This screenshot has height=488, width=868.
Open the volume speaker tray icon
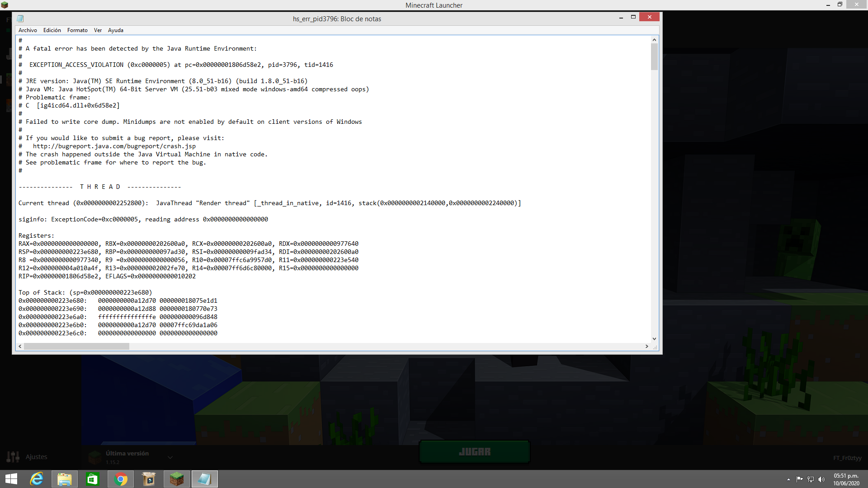(x=821, y=479)
